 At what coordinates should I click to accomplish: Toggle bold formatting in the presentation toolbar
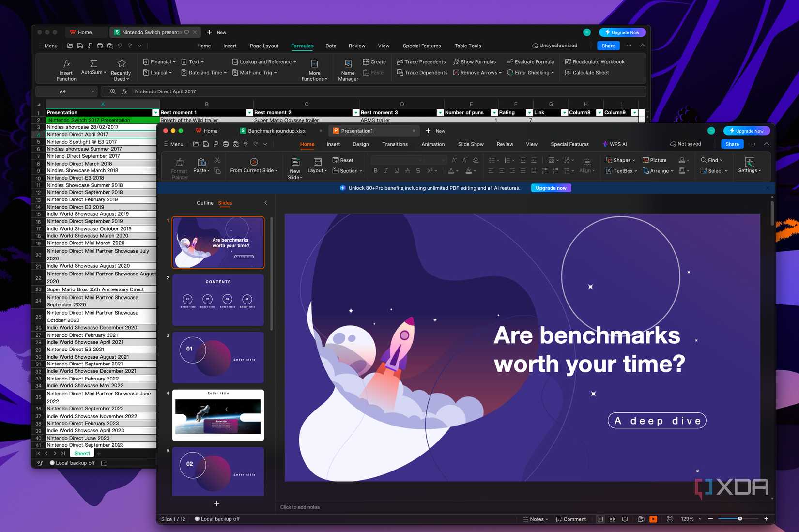(x=375, y=170)
